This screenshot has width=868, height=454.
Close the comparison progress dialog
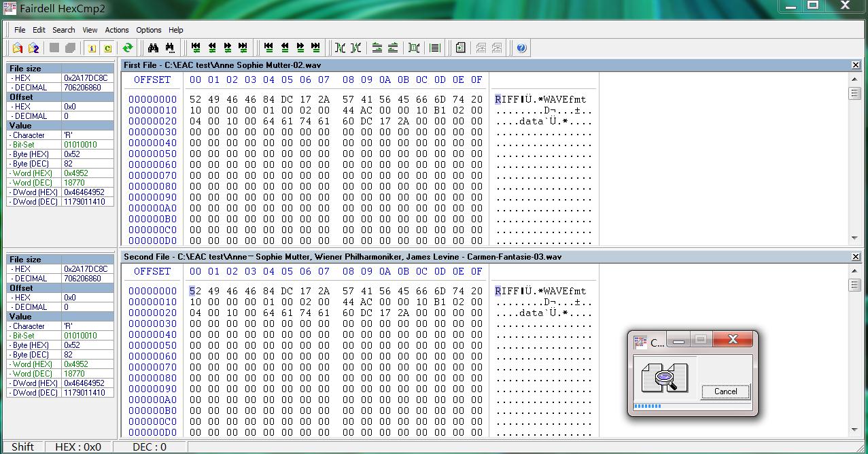pyautogui.click(x=732, y=339)
